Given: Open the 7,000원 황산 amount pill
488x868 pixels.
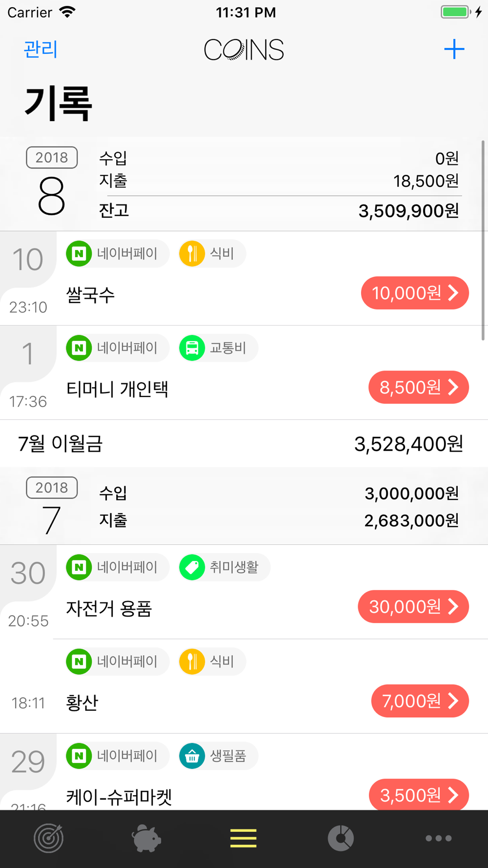Looking at the screenshot, I should coord(420,701).
